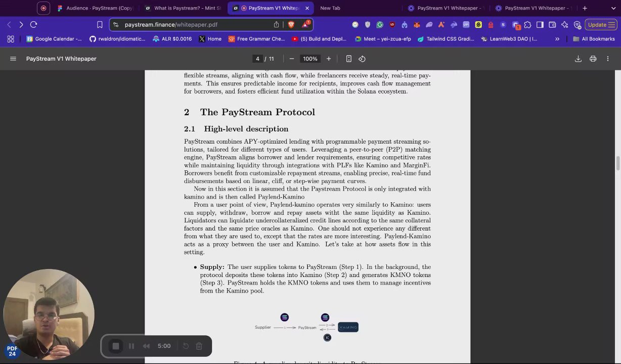Delete the recording with trash icon
The height and width of the screenshot is (364, 621).
point(199,346)
